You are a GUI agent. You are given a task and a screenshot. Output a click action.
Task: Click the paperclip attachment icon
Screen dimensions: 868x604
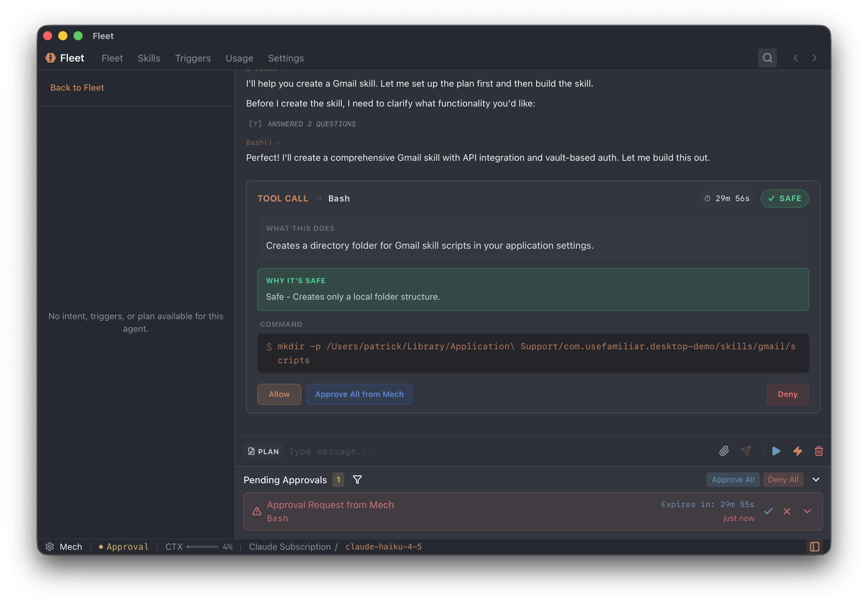723,451
